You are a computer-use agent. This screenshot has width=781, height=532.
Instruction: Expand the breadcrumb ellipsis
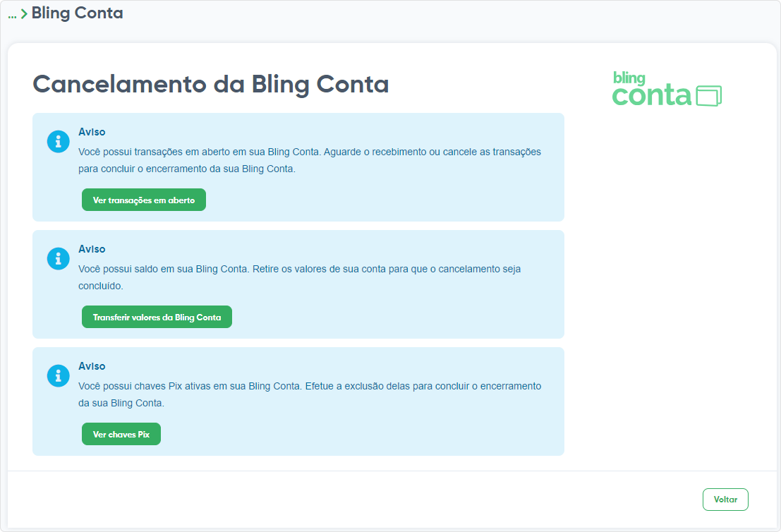(x=13, y=16)
